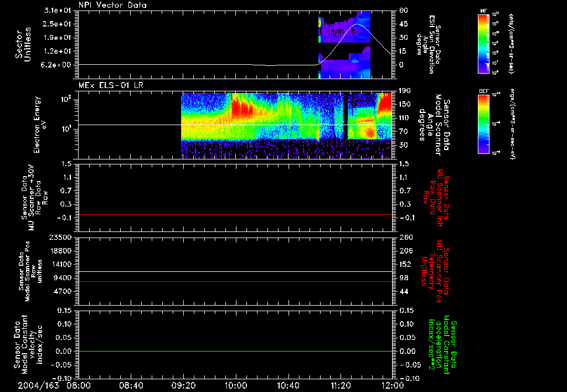
Task: Click the white line in Scanner Pos plot
Action: tap(235, 272)
